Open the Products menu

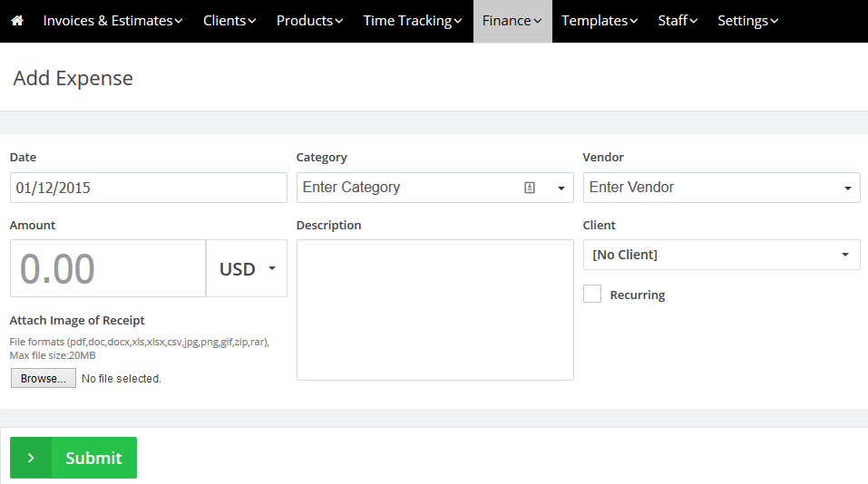(x=309, y=21)
